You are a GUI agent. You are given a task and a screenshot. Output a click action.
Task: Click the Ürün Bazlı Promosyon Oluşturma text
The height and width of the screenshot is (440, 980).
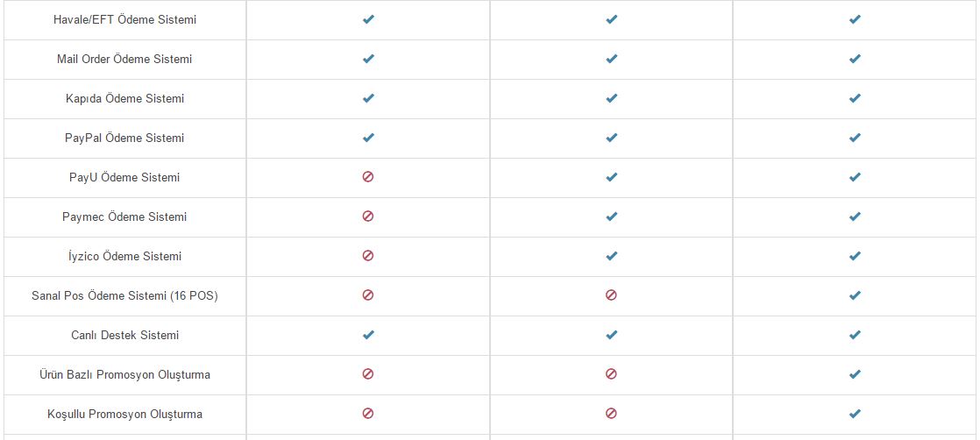click(125, 375)
